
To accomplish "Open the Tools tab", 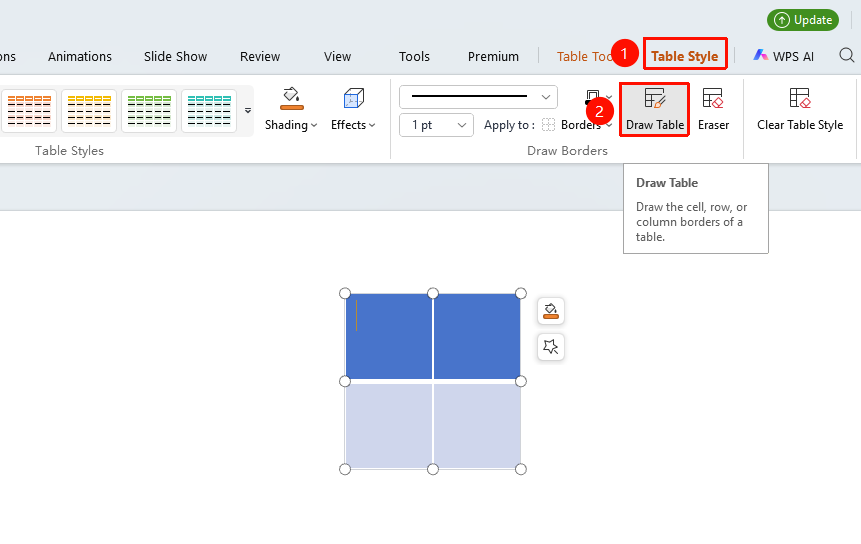I will [x=414, y=56].
